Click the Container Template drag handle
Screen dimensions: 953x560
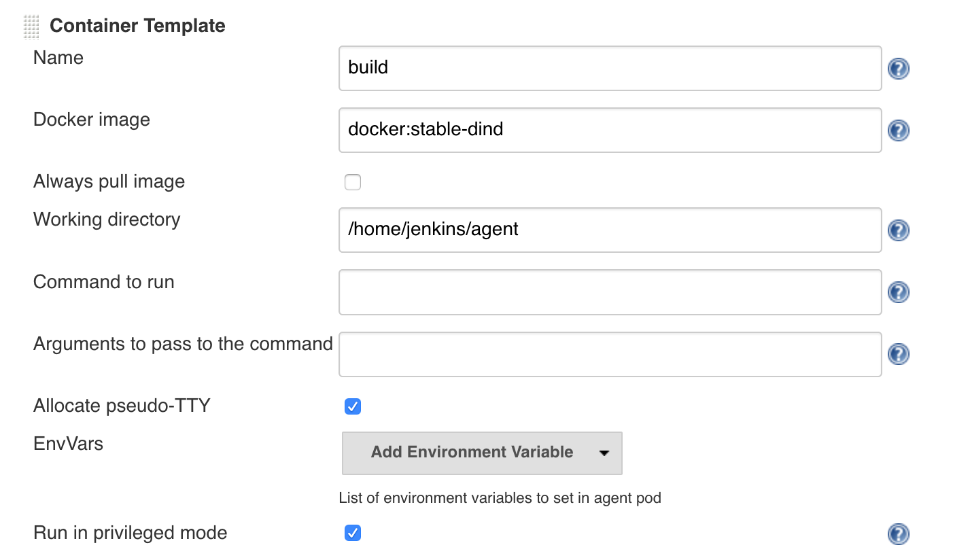[31, 27]
